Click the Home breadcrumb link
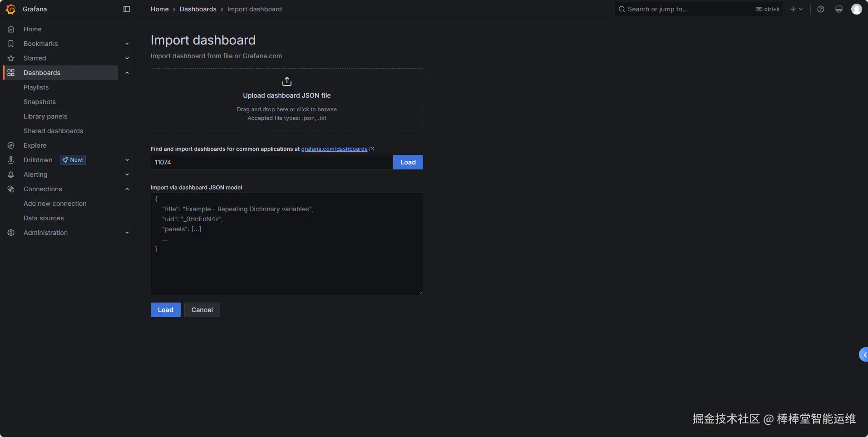This screenshot has height=437, width=868. pos(160,9)
